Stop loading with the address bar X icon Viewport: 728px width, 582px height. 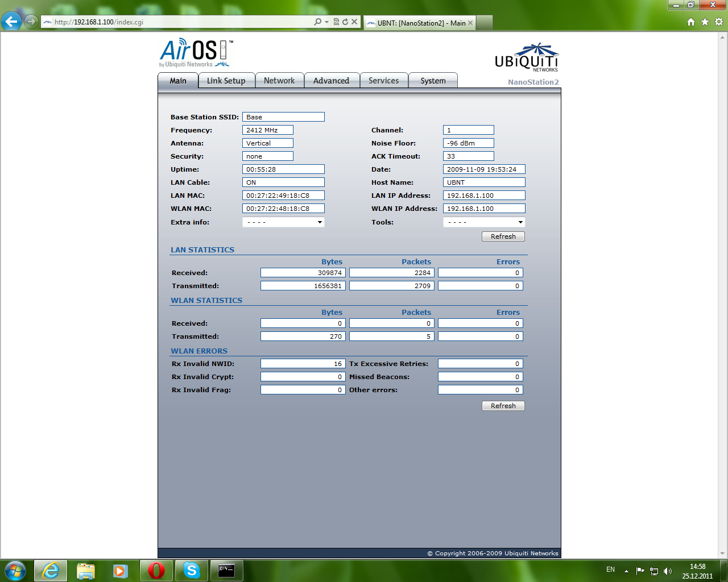[x=354, y=22]
